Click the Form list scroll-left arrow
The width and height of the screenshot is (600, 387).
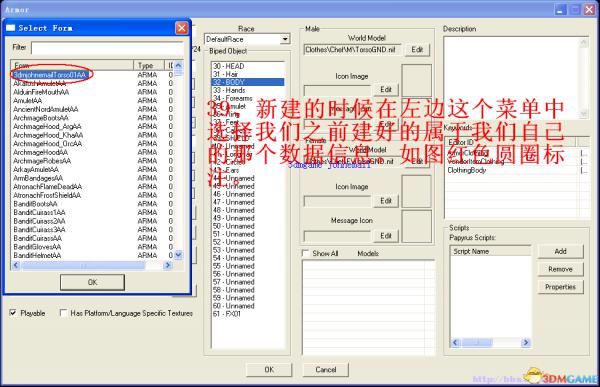pos(16,265)
